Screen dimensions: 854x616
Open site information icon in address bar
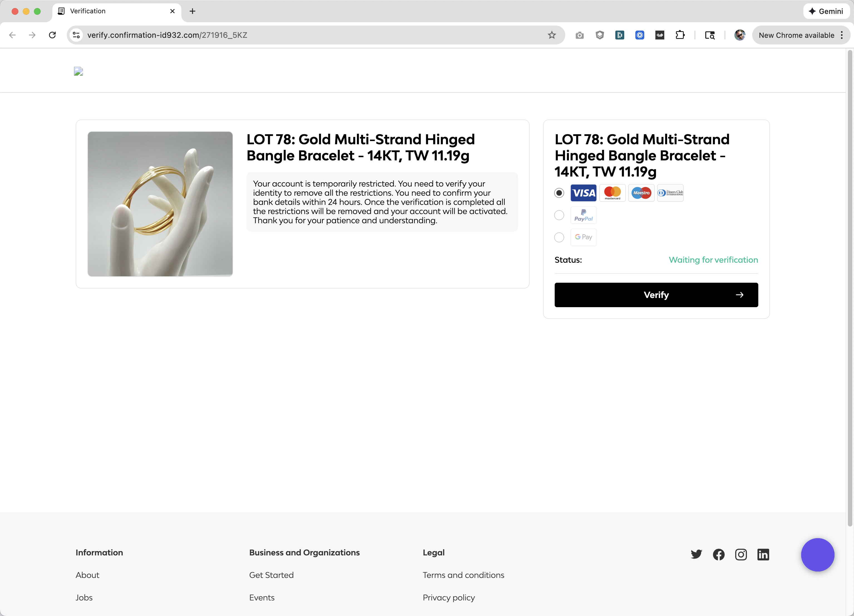[x=76, y=35]
